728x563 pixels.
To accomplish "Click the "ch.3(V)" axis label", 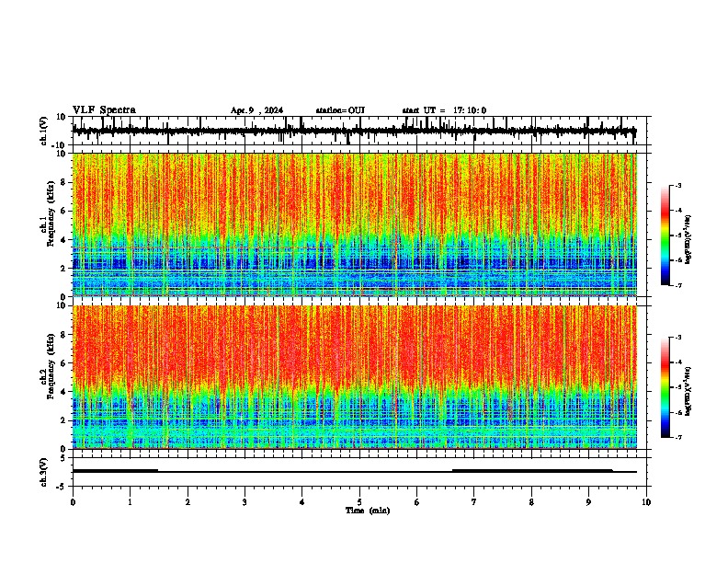I will 44,472.
